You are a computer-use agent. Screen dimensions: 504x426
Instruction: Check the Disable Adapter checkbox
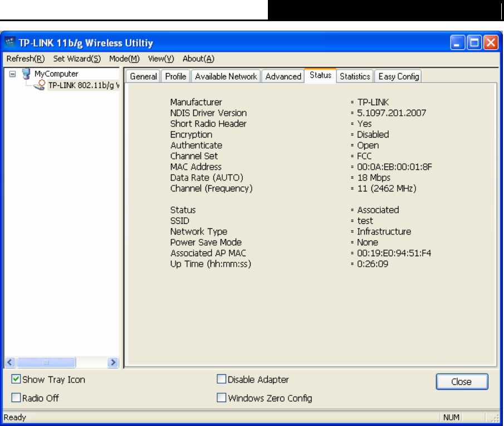222,379
